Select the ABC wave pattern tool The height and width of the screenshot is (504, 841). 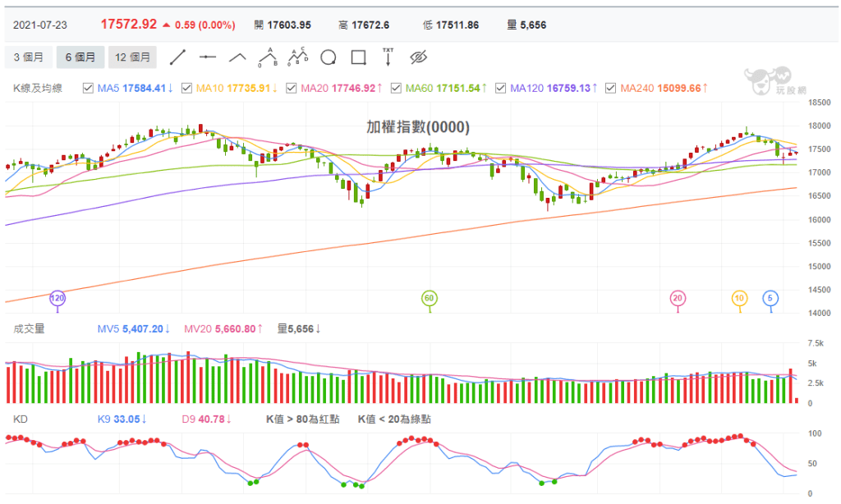[x=267, y=57]
